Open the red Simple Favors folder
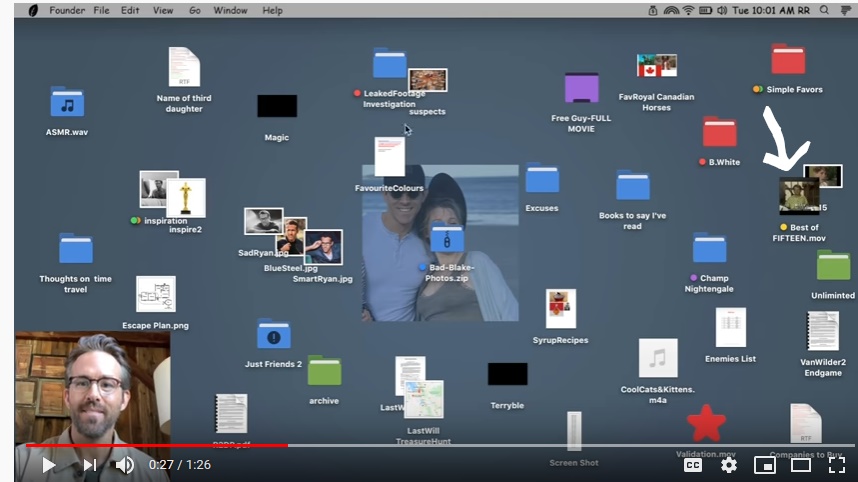 click(x=788, y=59)
